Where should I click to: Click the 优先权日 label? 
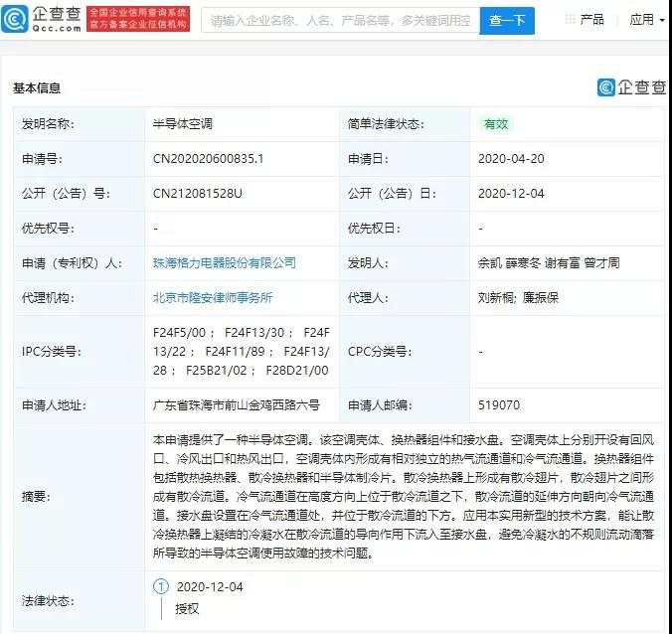tap(374, 229)
